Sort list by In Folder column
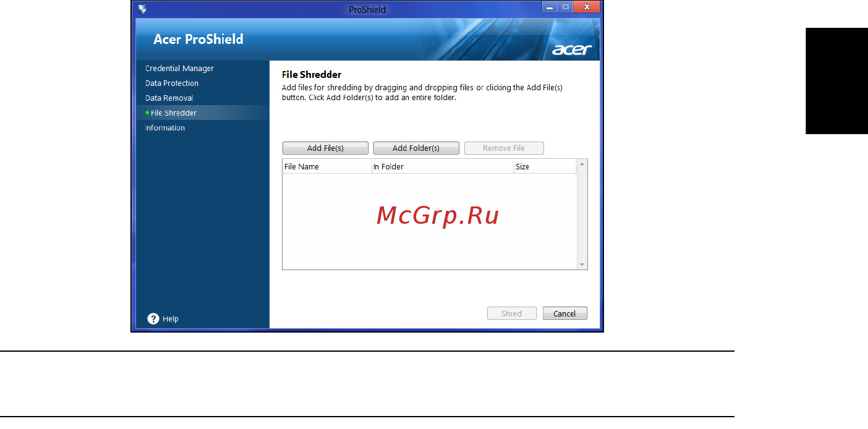 [x=443, y=167]
